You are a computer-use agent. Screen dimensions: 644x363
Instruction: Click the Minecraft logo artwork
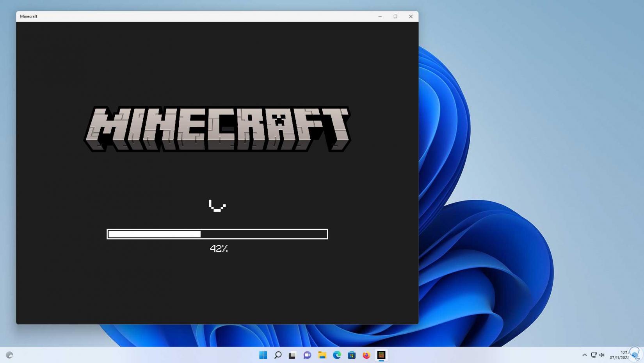pos(217,129)
